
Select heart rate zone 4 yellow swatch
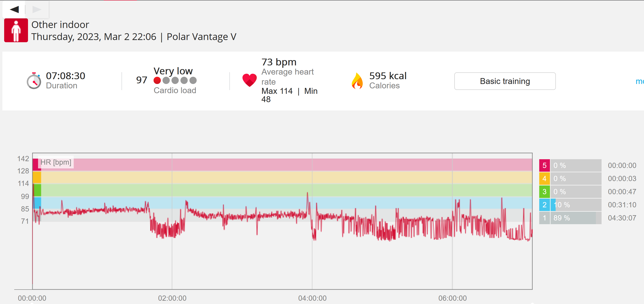(544, 178)
